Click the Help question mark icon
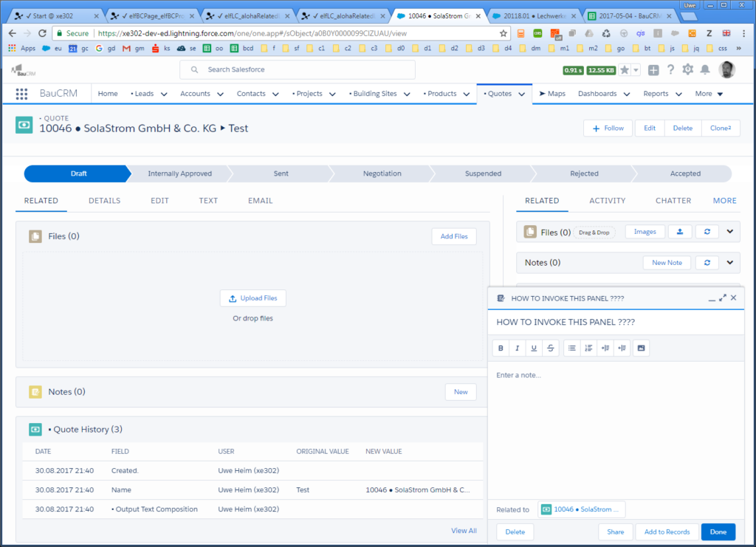This screenshot has height=547, width=756. click(x=670, y=69)
